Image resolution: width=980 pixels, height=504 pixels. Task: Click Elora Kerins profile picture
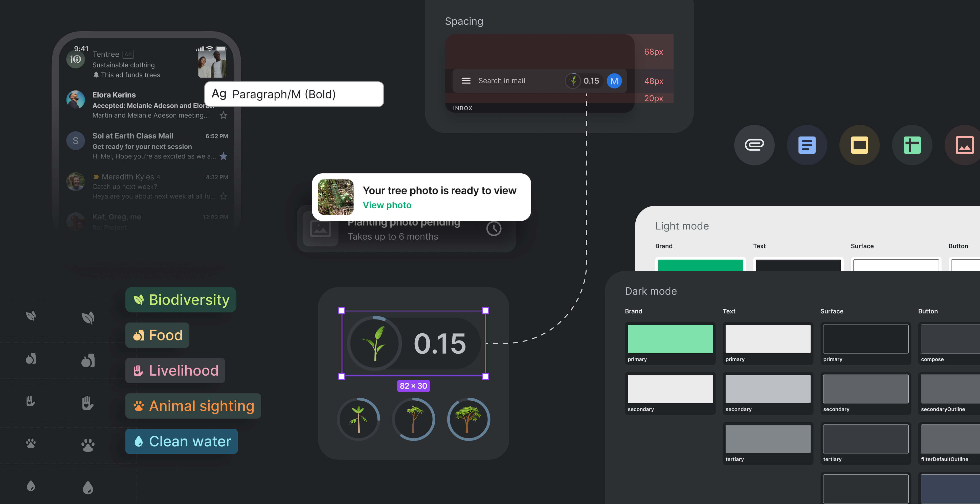(x=75, y=100)
